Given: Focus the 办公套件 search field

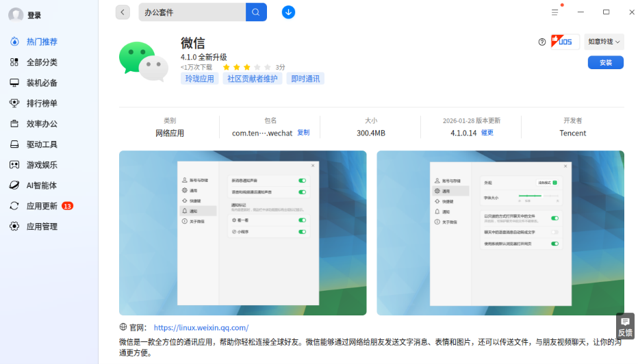Looking at the screenshot, I should tap(192, 12).
